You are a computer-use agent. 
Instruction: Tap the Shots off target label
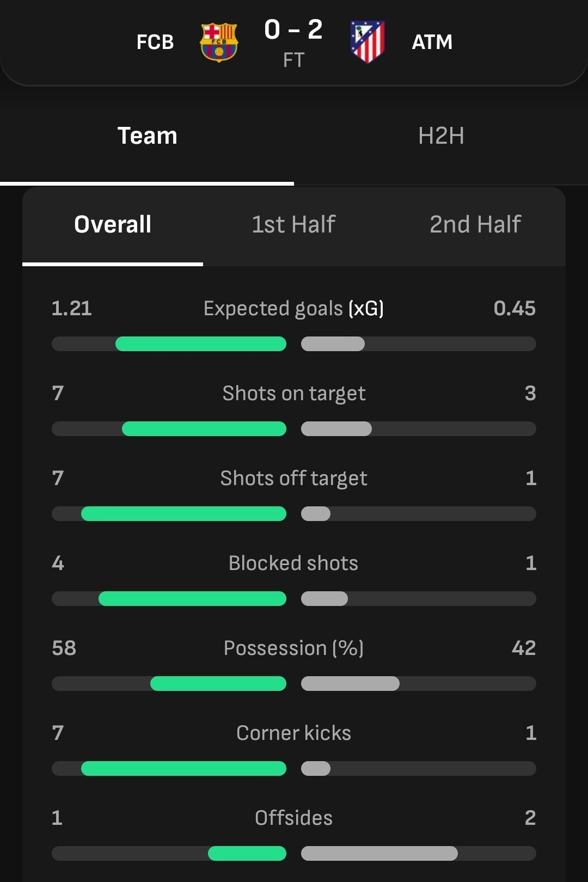click(x=293, y=479)
